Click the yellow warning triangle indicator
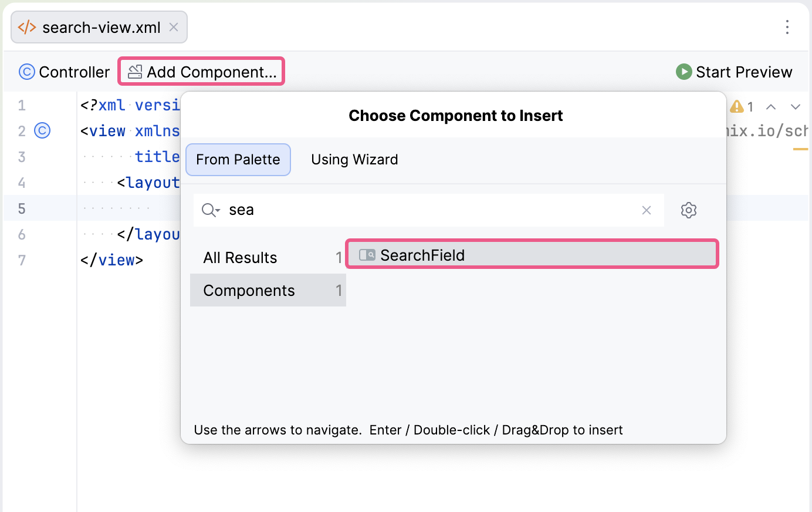 tap(737, 106)
